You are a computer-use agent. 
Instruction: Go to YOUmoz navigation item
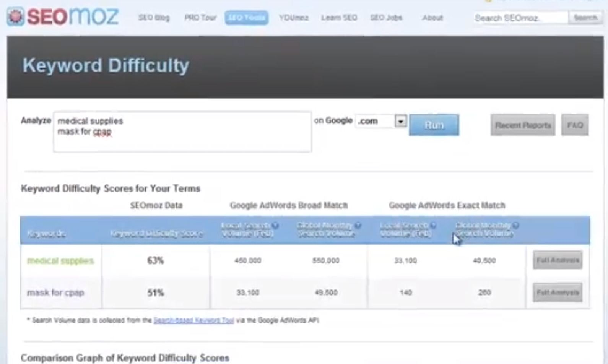tap(294, 18)
